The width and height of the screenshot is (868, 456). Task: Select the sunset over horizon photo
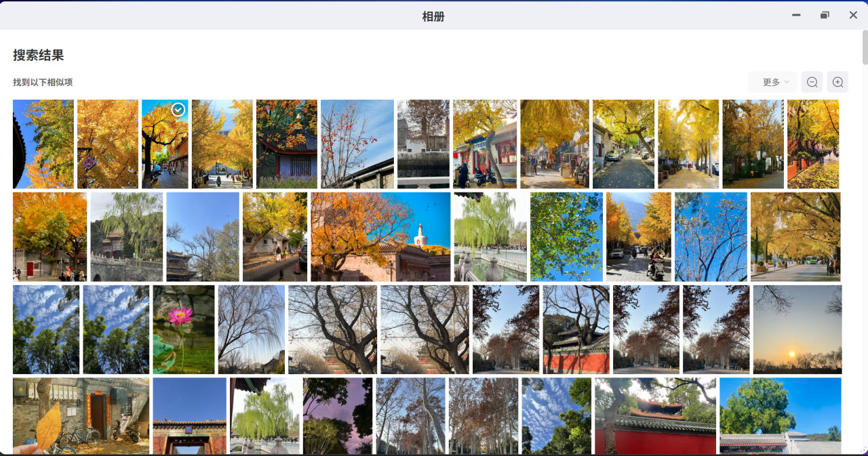797,329
